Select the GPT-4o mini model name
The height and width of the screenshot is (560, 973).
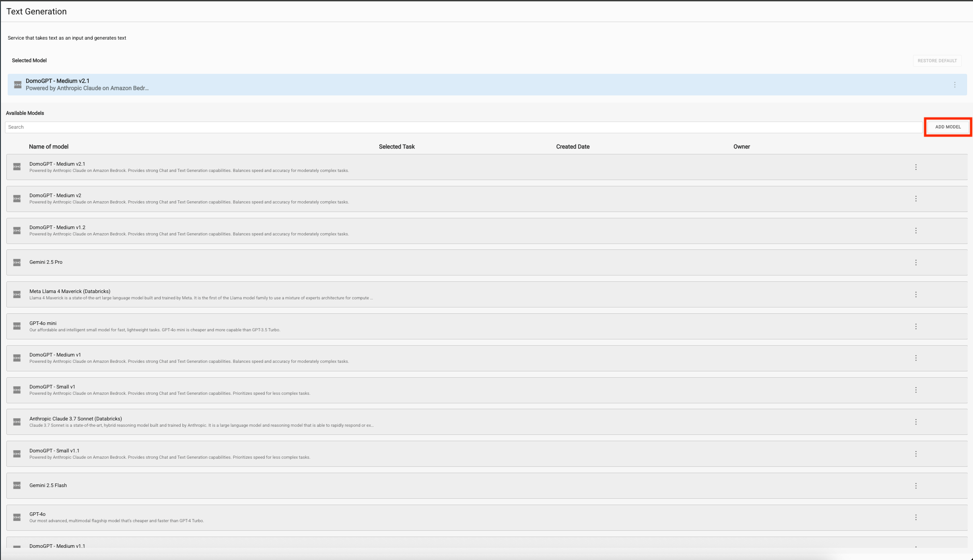(x=43, y=323)
